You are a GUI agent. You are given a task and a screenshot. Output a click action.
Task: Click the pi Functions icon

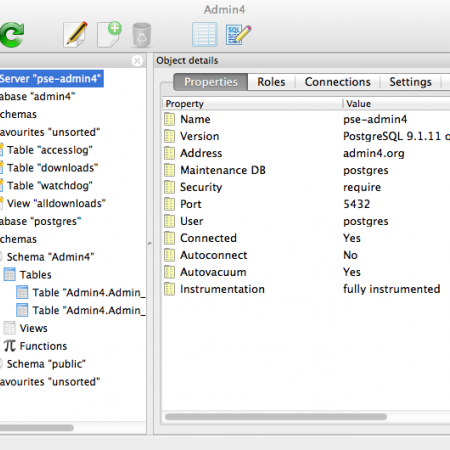pyautogui.click(x=10, y=346)
